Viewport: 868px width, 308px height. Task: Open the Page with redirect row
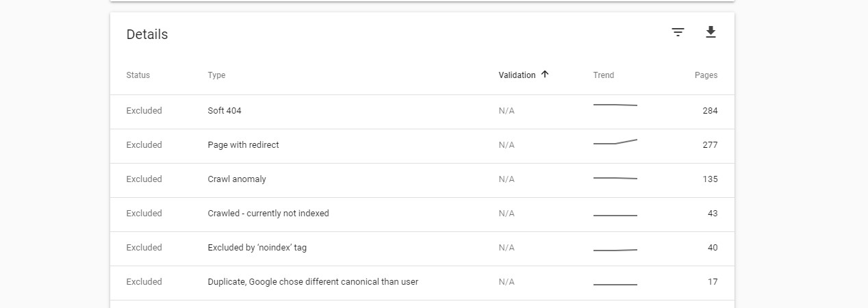coord(422,146)
